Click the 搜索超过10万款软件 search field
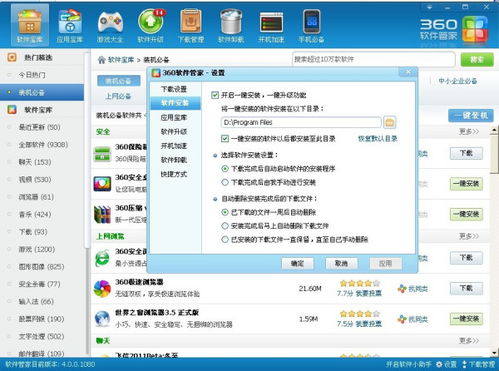Image resolution: width=499 pixels, height=371 pixels. (x=373, y=60)
